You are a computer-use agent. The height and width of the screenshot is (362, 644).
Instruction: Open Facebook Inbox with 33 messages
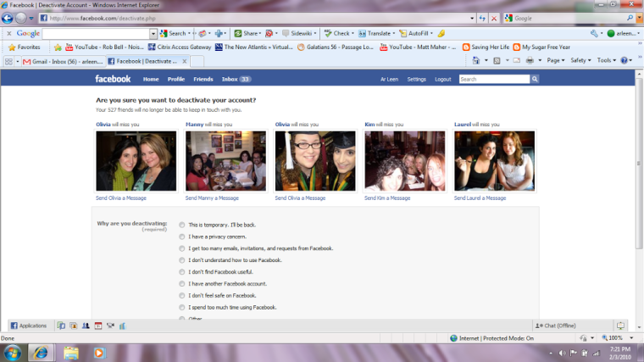[236, 80]
